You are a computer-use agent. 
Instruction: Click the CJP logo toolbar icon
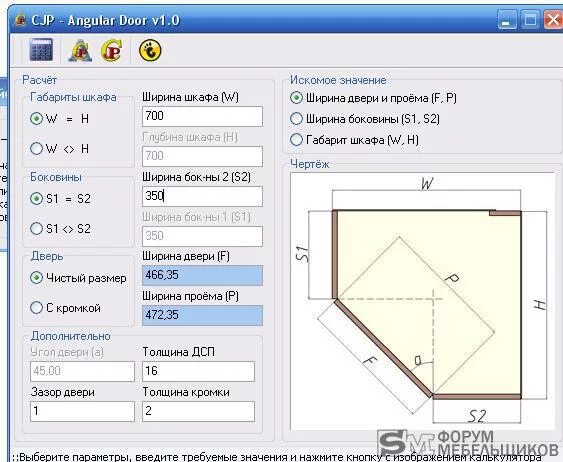(111, 50)
